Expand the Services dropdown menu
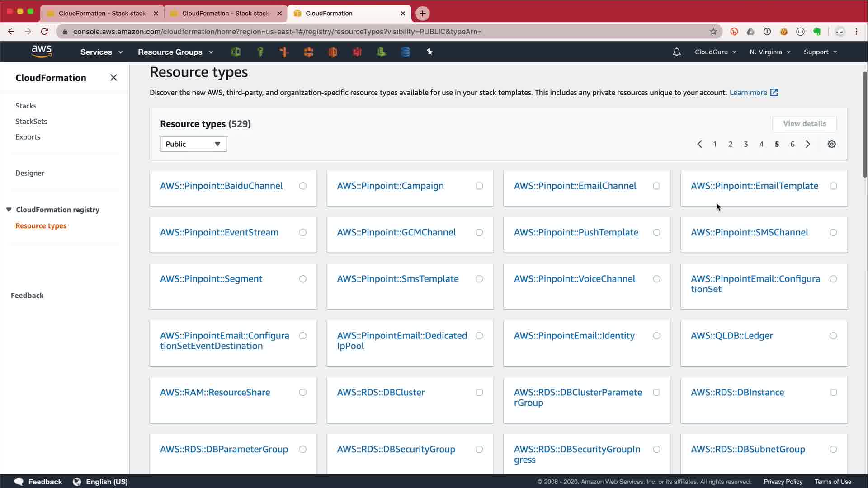The height and width of the screenshot is (488, 868). [101, 52]
